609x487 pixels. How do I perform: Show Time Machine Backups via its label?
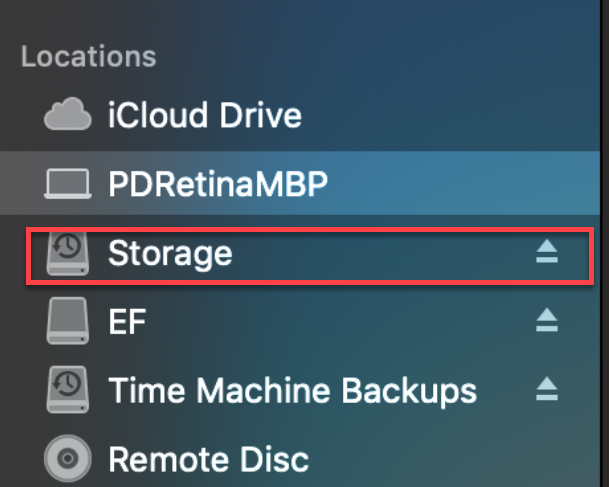click(x=292, y=388)
